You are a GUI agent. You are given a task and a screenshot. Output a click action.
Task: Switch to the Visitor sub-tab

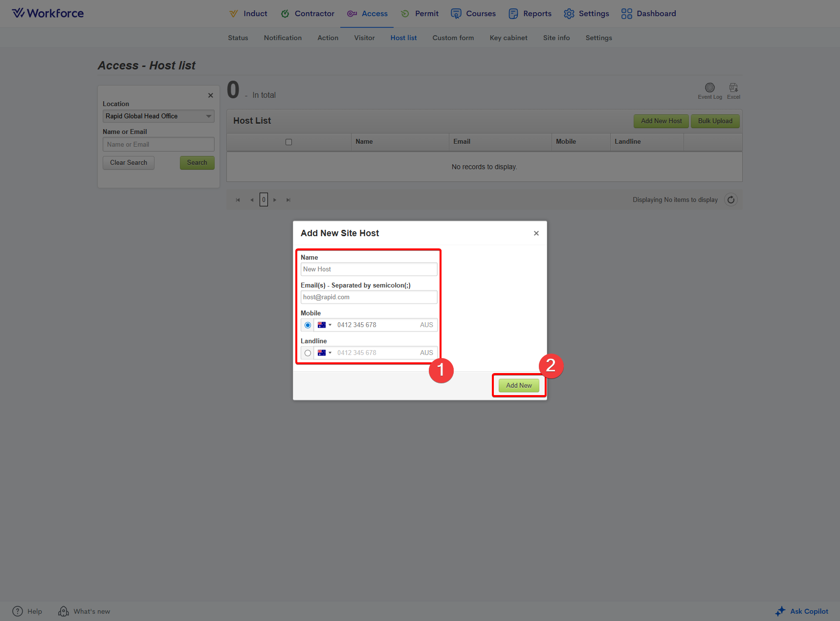[364, 38]
